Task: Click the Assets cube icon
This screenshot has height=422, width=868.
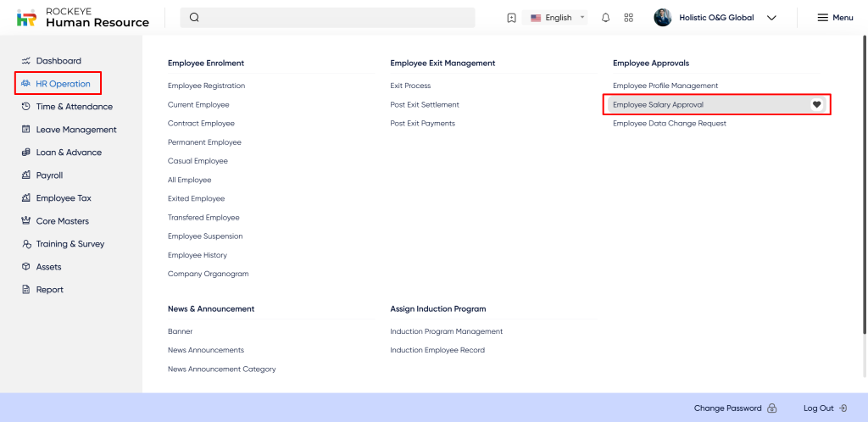Action: pyautogui.click(x=26, y=267)
